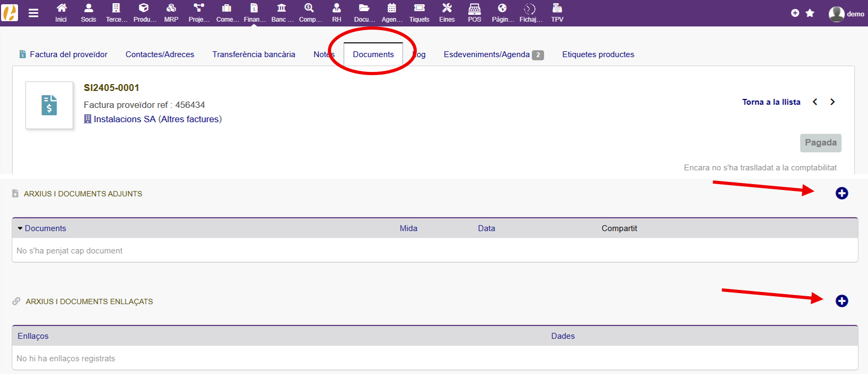This screenshot has height=374, width=868.
Task: Open the Eines tools module
Action: [x=446, y=13]
